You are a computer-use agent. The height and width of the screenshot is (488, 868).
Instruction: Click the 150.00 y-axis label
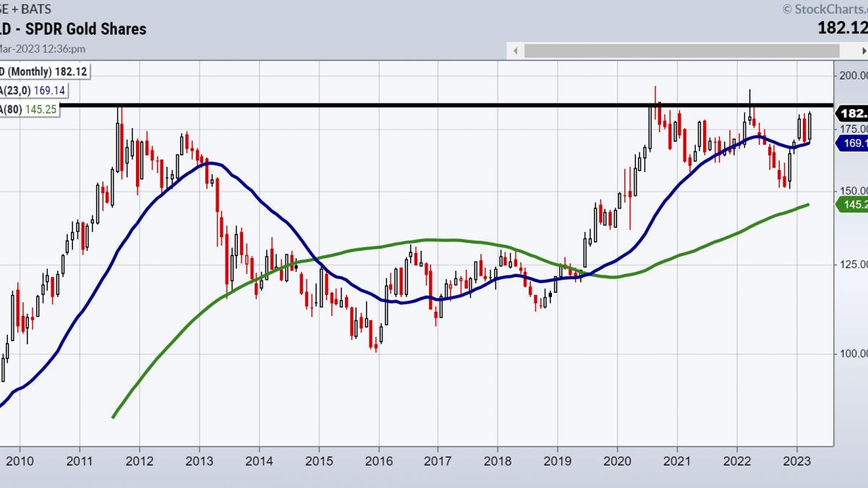pyautogui.click(x=852, y=191)
